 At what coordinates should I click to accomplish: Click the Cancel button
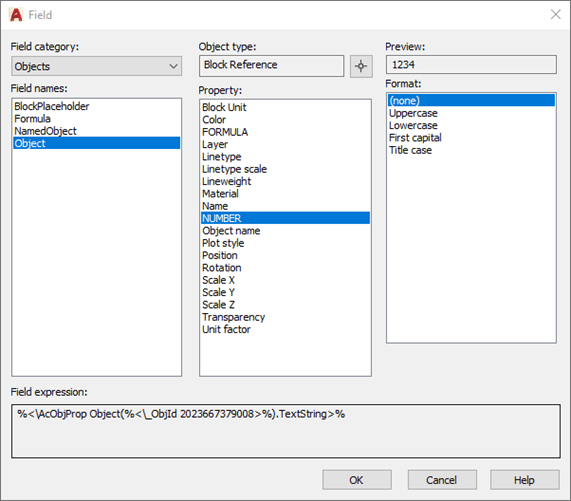pyautogui.click(x=442, y=480)
